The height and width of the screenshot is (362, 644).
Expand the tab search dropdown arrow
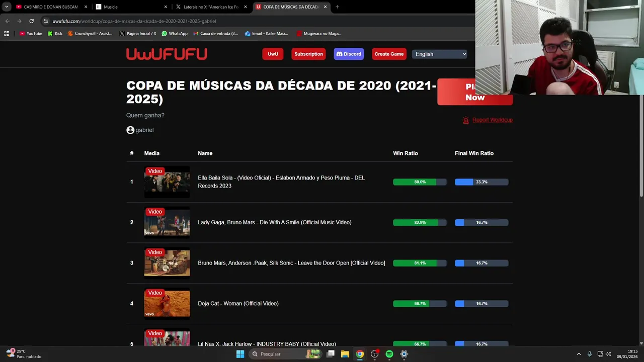7,7
